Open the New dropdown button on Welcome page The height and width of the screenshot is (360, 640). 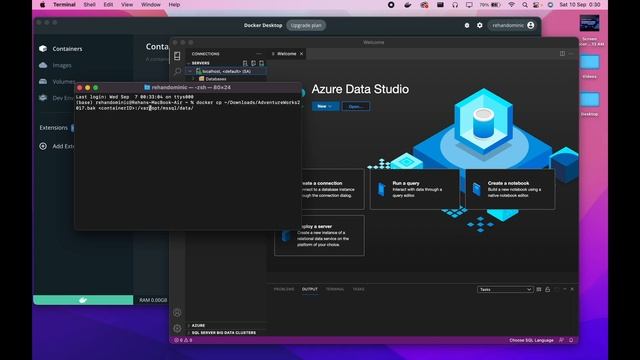pyautogui.click(x=325, y=107)
